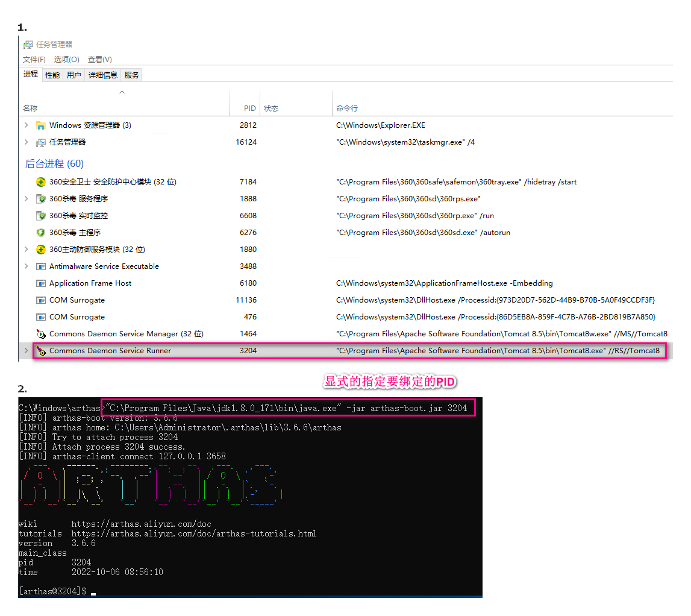Select the Application Frame Host process name
This screenshot has height=616, width=691.
[90, 283]
